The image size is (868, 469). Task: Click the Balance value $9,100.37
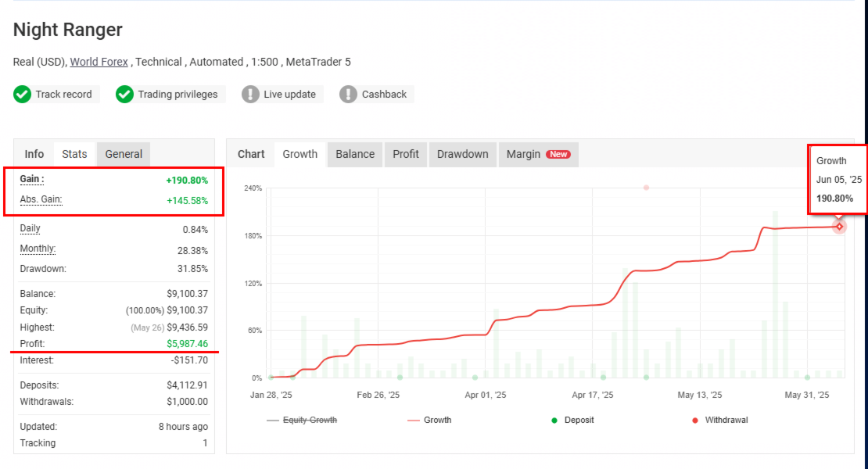point(187,294)
